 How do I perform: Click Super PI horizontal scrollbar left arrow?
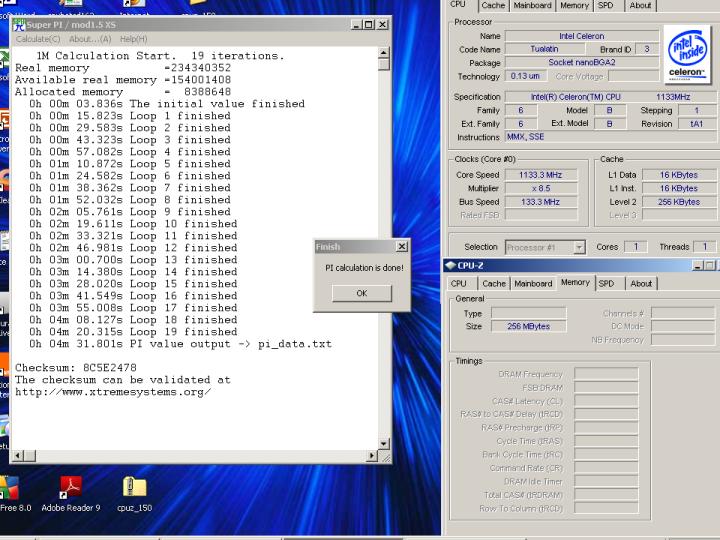pyautogui.click(x=18, y=456)
